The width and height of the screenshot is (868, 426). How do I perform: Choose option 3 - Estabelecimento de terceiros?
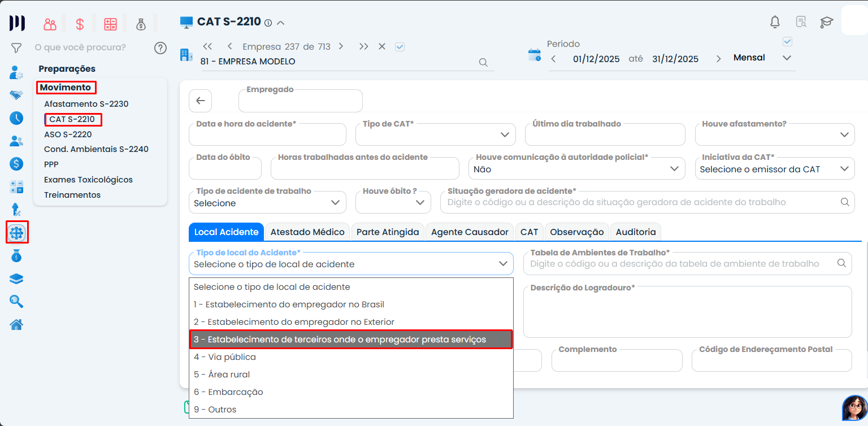pyautogui.click(x=351, y=340)
